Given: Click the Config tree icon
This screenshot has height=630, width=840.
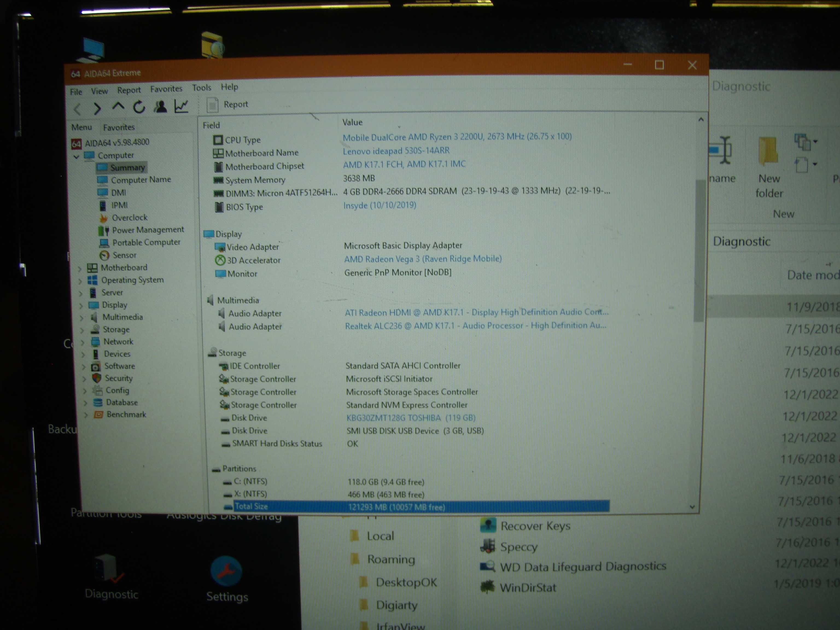Looking at the screenshot, I should tap(98, 390).
